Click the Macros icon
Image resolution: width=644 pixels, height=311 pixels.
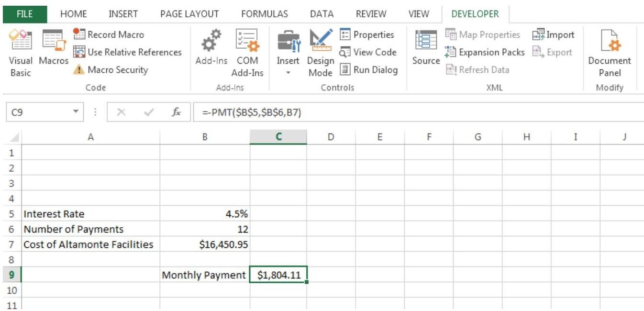coord(53,53)
